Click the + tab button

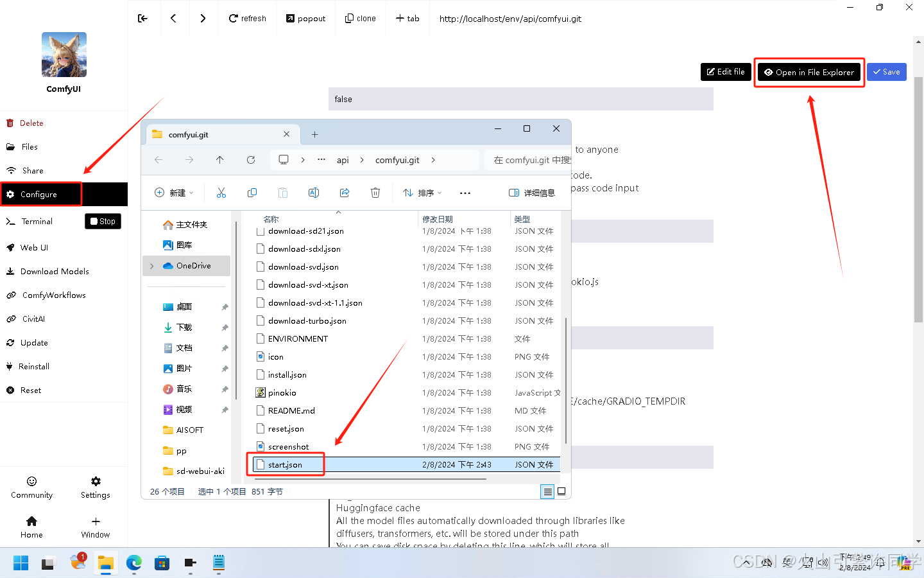coord(407,18)
